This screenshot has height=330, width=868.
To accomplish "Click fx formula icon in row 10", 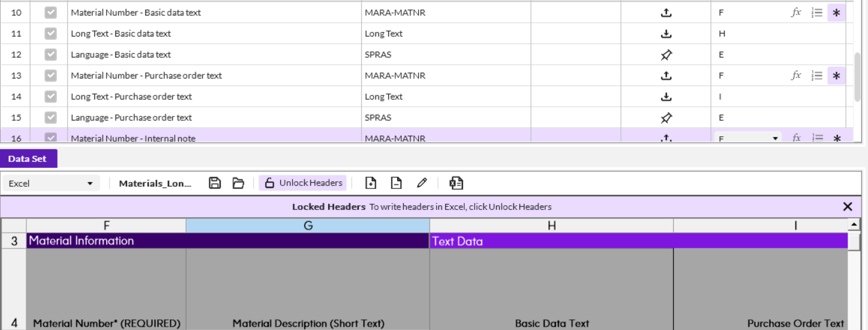I will pos(796,12).
